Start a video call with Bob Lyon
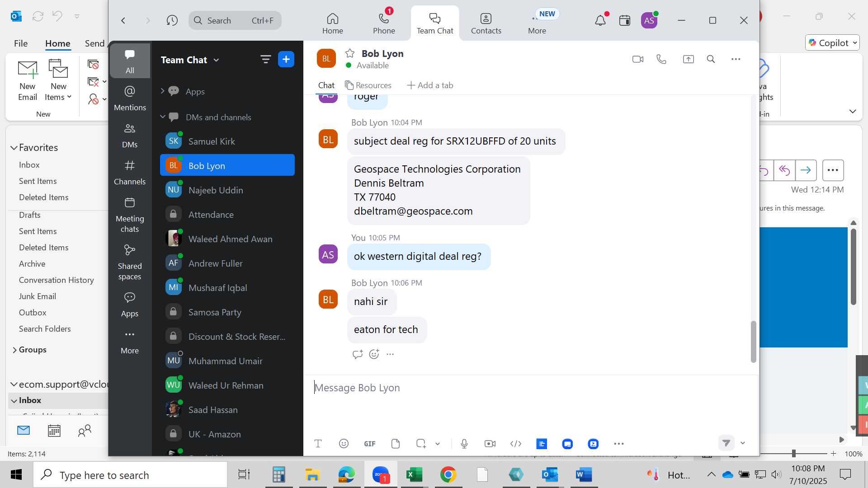Screen dimensions: 868x488 click(x=637, y=59)
